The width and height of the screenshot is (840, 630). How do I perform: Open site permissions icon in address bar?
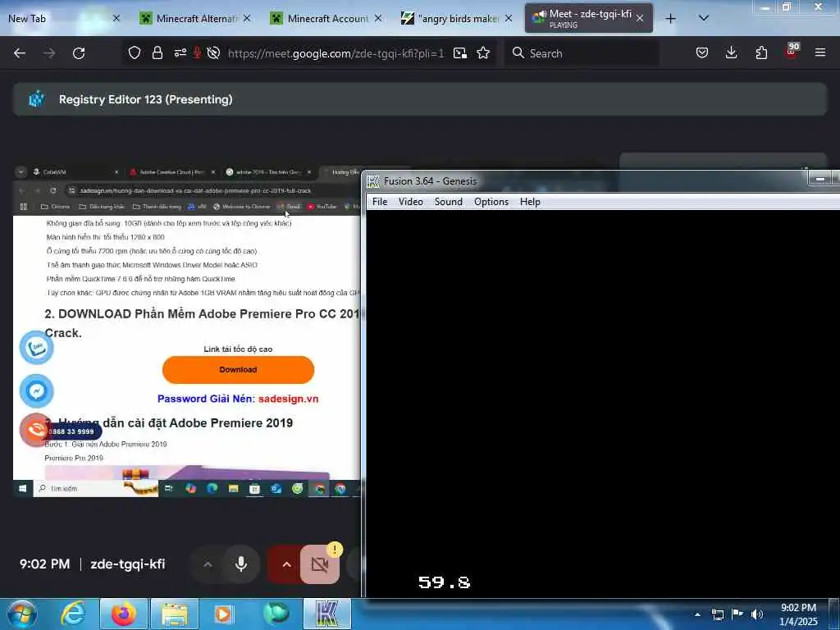[180, 52]
